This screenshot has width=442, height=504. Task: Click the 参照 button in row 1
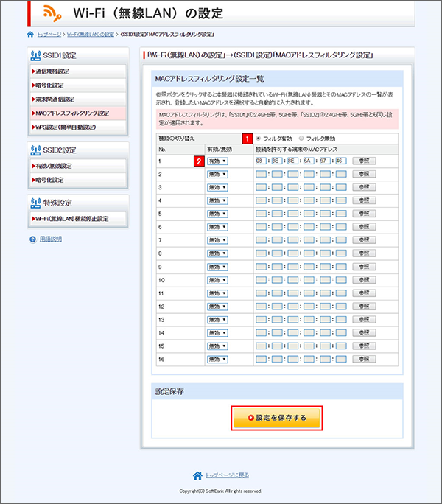pos(364,161)
